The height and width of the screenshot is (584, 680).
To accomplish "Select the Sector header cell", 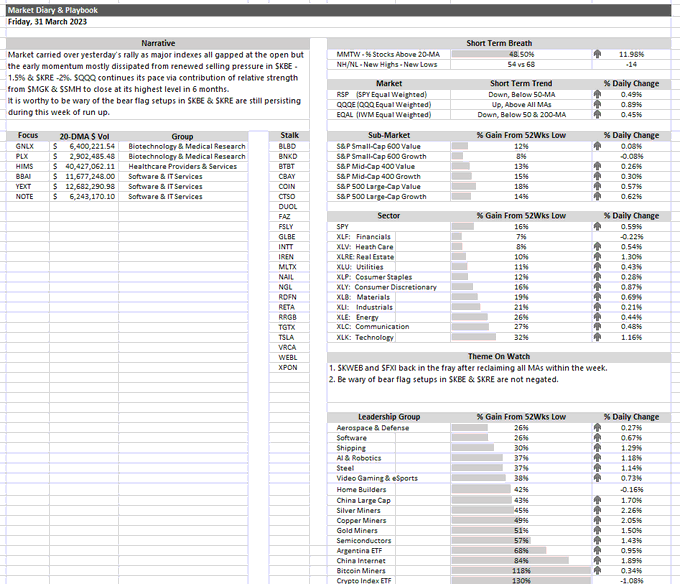I will [389, 215].
